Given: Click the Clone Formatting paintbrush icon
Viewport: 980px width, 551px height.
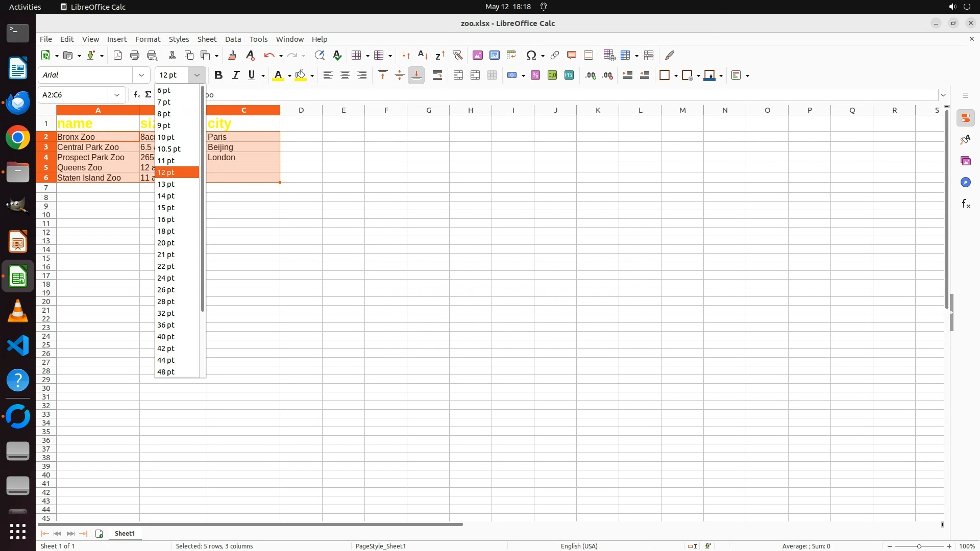Looking at the screenshot, I should click(232, 55).
